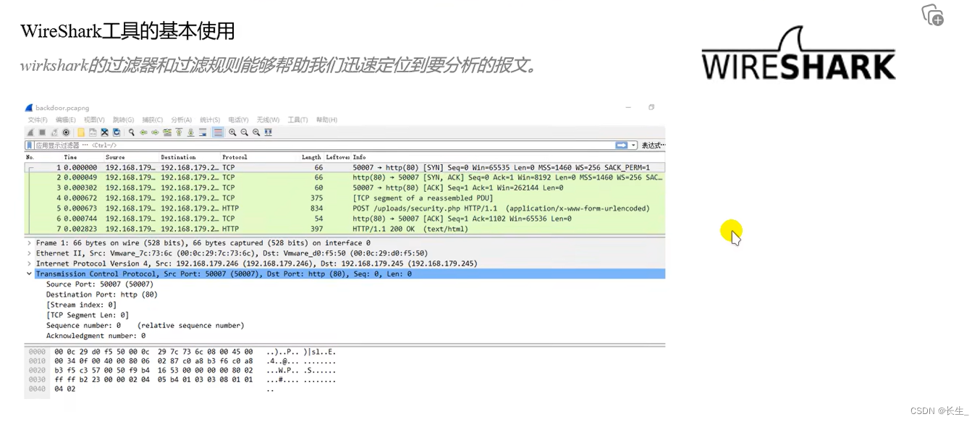Click the Start capture shark fin icon
This screenshot has height=422, width=980.
pyautogui.click(x=30, y=132)
